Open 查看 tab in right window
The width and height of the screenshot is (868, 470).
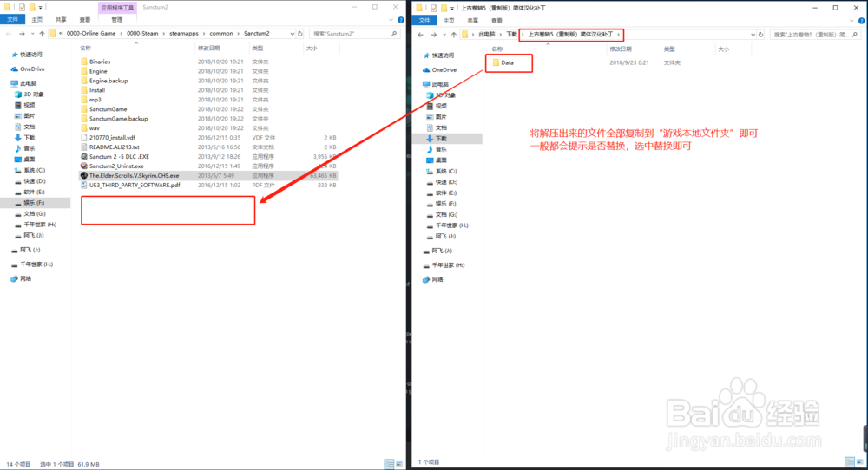(496, 21)
